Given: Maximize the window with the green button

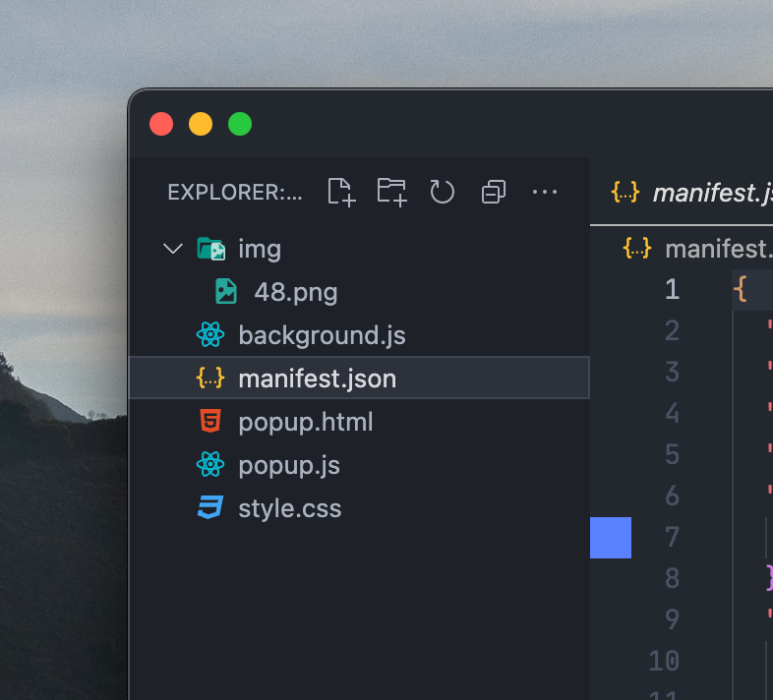Looking at the screenshot, I should click(x=240, y=124).
